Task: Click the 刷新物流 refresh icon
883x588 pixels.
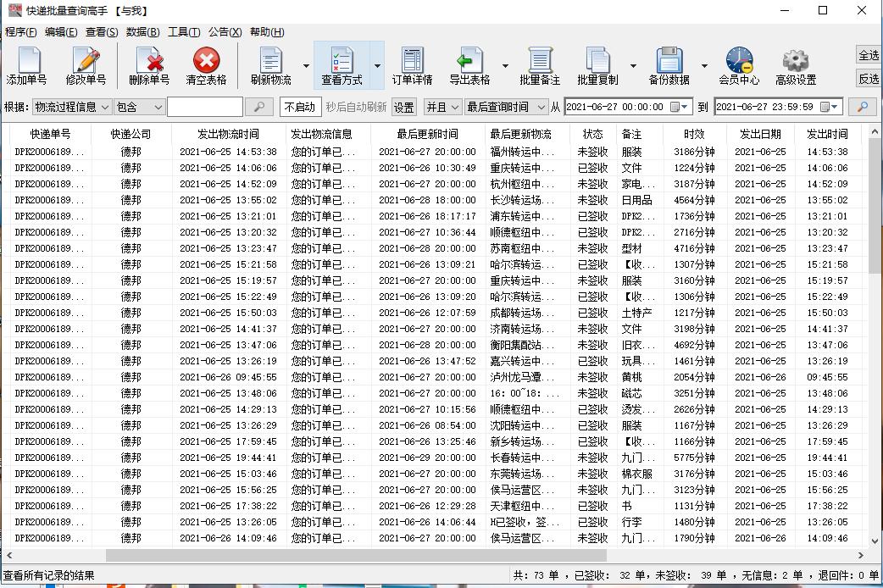Action: [x=270, y=65]
